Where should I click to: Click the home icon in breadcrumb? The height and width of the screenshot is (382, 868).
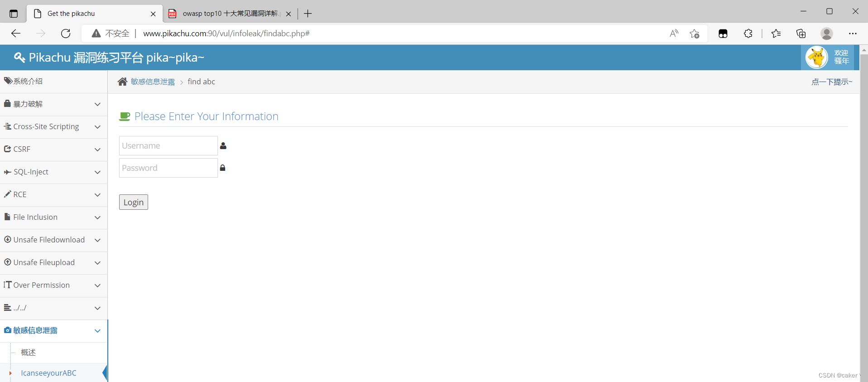[122, 82]
